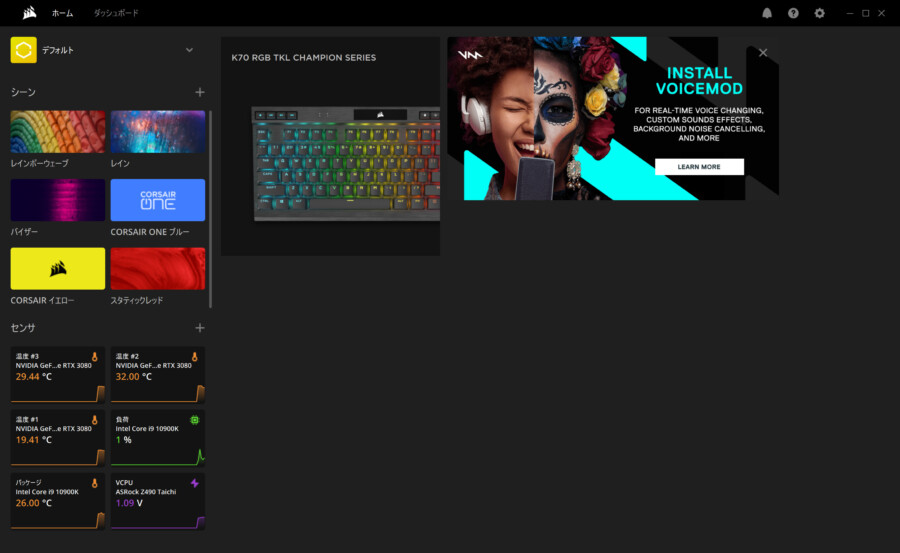
Task: Open the settings gear icon
Action: [x=820, y=13]
